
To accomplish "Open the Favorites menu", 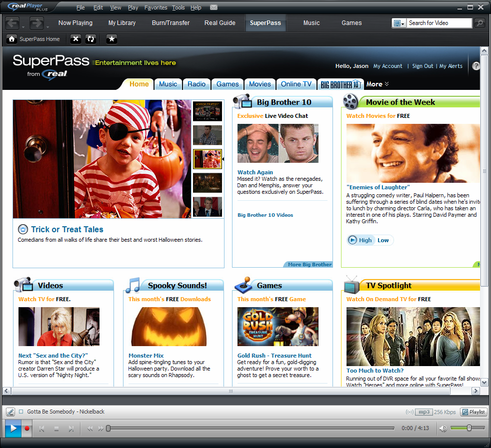I will (x=155, y=7).
